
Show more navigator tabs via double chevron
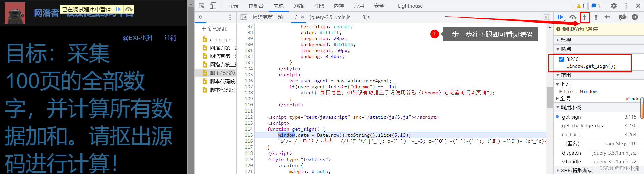pyautogui.click(x=200, y=17)
